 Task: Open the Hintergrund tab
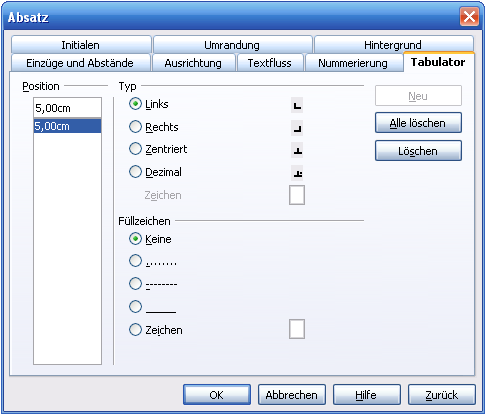(393, 45)
